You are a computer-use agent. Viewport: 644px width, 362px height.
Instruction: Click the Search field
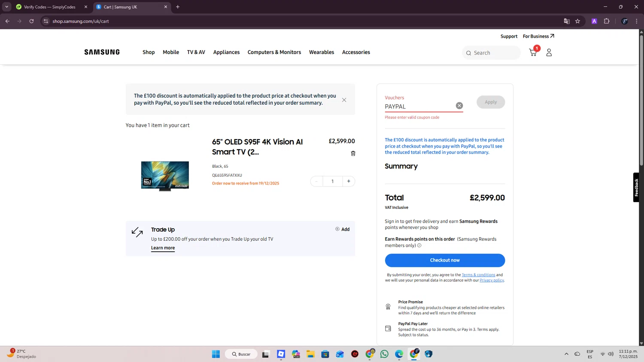click(x=491, y=53)
